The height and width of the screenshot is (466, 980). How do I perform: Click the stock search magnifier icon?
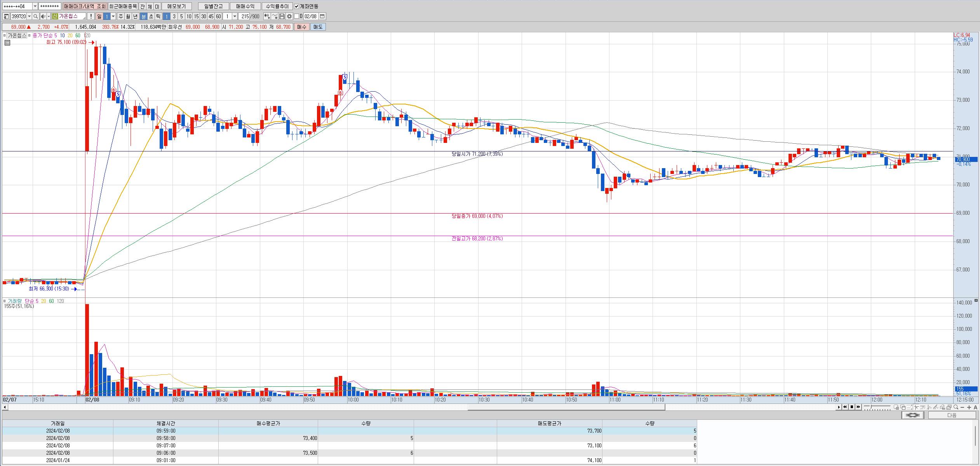[35, 16]
